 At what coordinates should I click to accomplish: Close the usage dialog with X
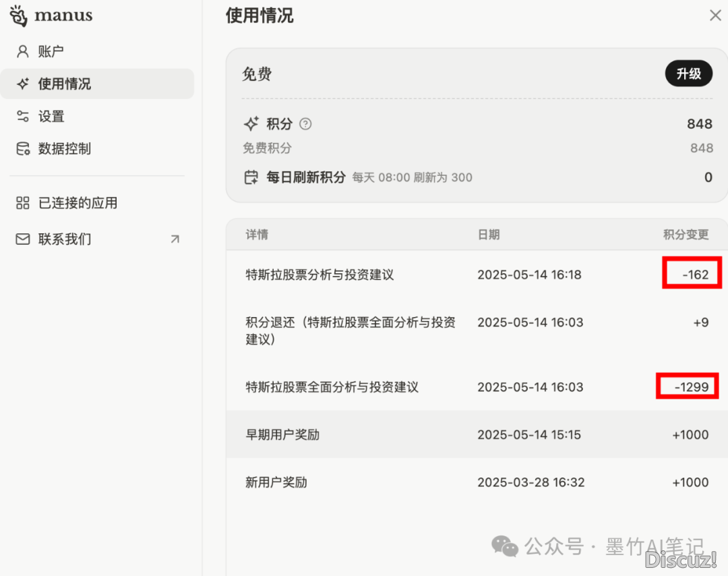pos(715,16)
